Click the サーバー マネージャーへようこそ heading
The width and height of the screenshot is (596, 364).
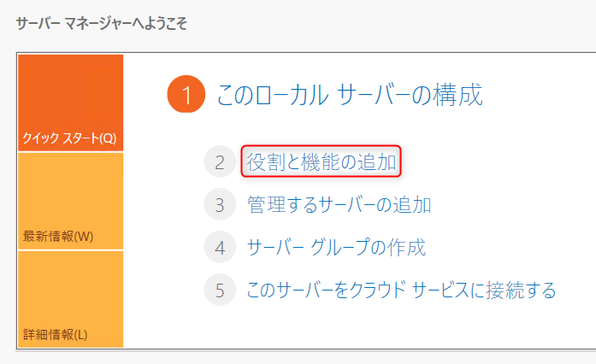pyautogui.click(x=101, y=23)
